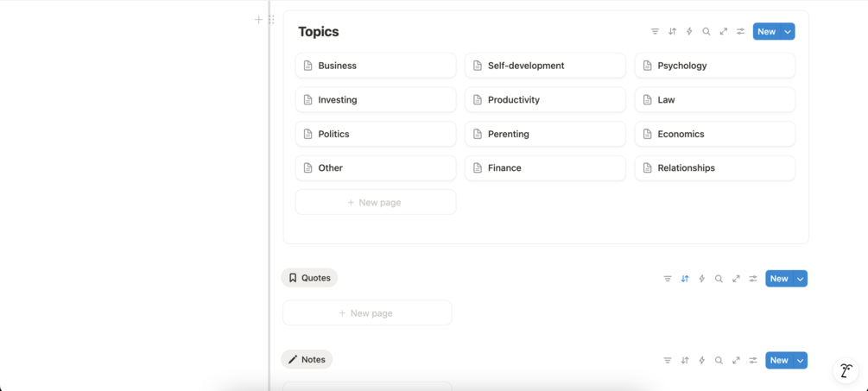Click the New button in Topics
The image size is (868, 391).
[x=766, y=32]
